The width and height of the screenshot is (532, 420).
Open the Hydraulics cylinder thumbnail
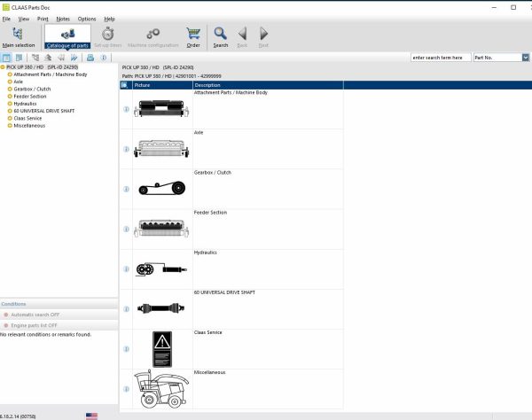[x=161, y=269]
